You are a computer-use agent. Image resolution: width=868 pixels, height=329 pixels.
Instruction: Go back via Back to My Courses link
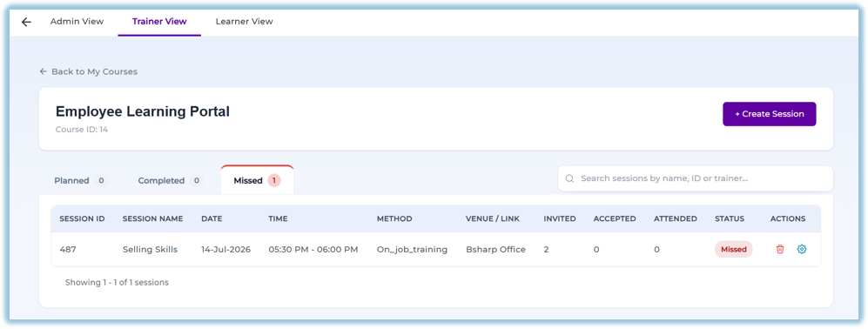pos(89,71)
